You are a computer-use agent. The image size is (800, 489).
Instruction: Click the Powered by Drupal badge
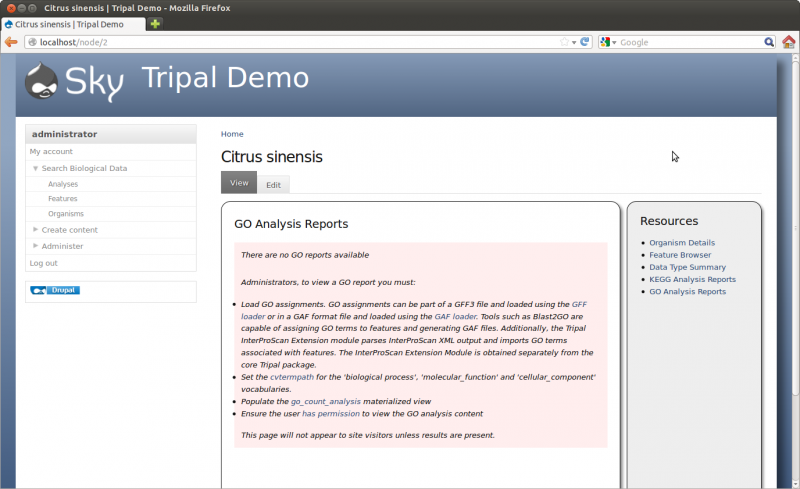55,290
